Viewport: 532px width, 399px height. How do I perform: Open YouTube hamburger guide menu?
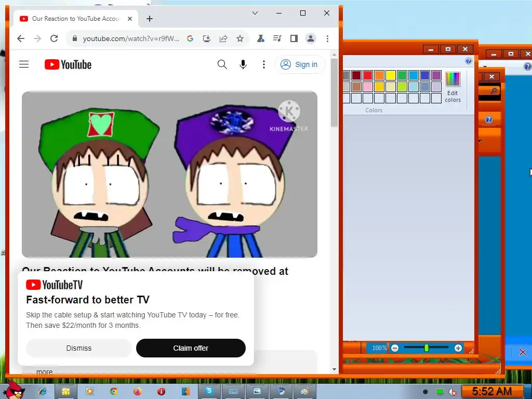tap(24, 64)
